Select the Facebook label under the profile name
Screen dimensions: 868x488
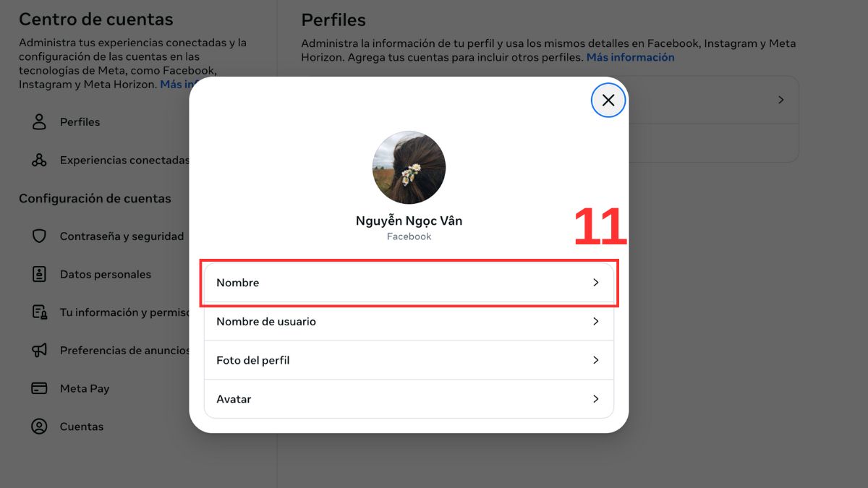tap(409, 236)
